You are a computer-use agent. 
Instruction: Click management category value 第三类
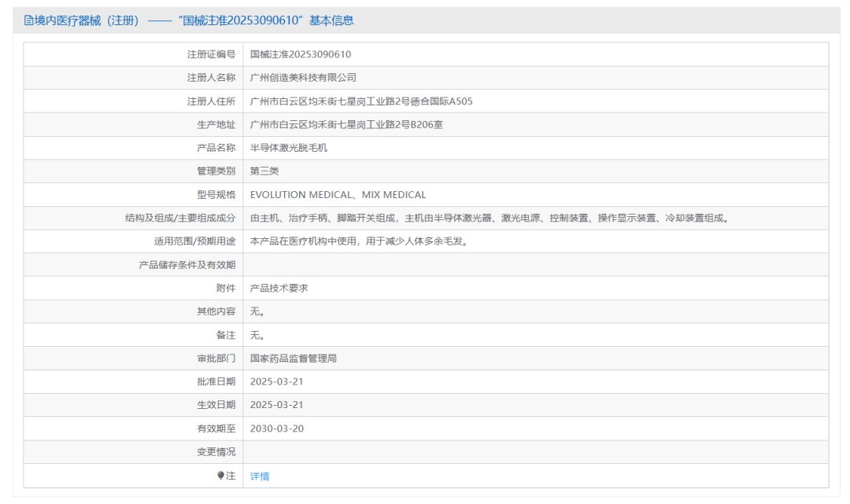[264, 171]
